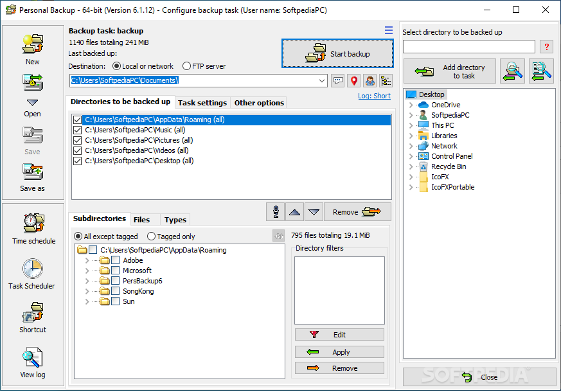Switch to the Types tab

pyautogui.click(x=175, y=220)
